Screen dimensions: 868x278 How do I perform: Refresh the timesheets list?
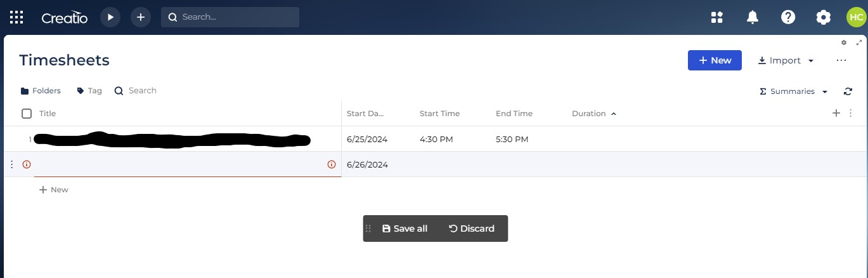848,91
